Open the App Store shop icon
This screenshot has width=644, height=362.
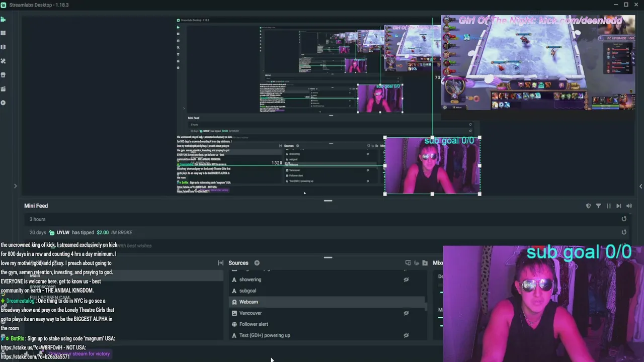tap(3, 75)
